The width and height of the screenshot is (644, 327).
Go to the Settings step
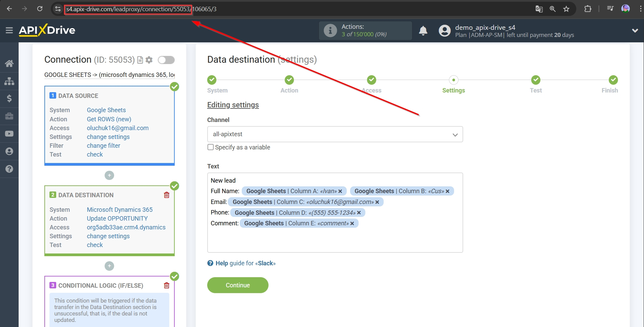tap(453, 80)
